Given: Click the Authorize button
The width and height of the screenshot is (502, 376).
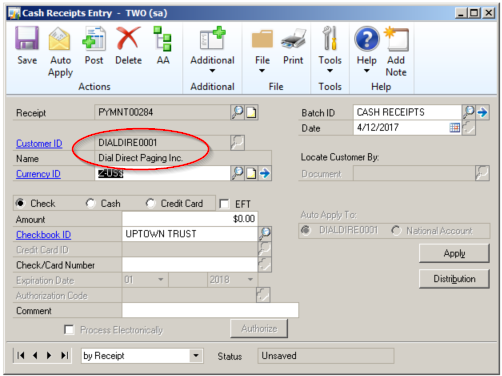Looking at the screenshot, I should click(x=259, y=329).
